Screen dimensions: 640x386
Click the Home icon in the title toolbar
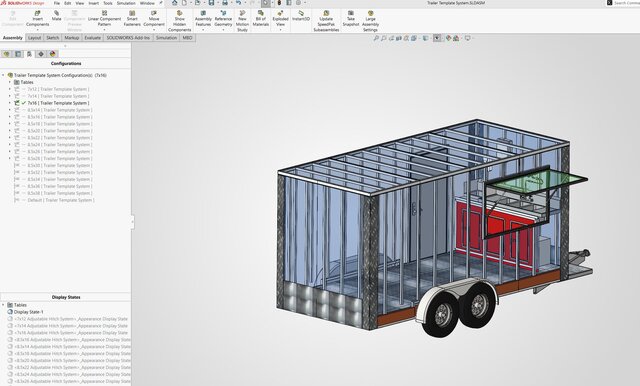pos(175,3)
